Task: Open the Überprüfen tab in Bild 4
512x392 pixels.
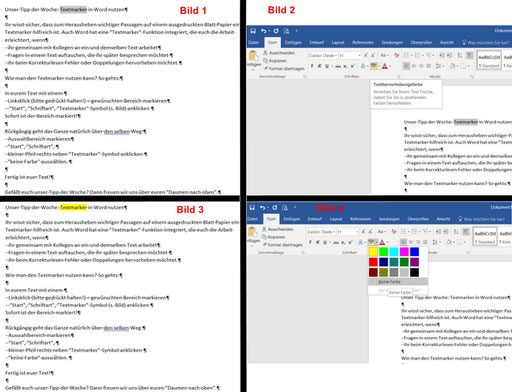Action: click(418, 219)
